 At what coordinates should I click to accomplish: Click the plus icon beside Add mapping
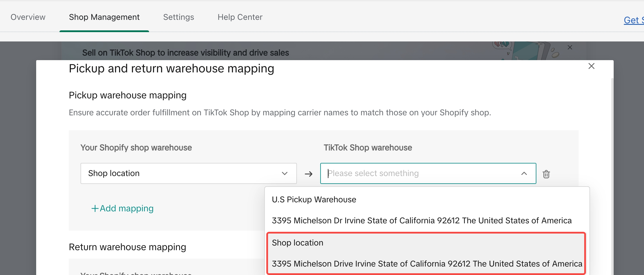coord(95,208)
